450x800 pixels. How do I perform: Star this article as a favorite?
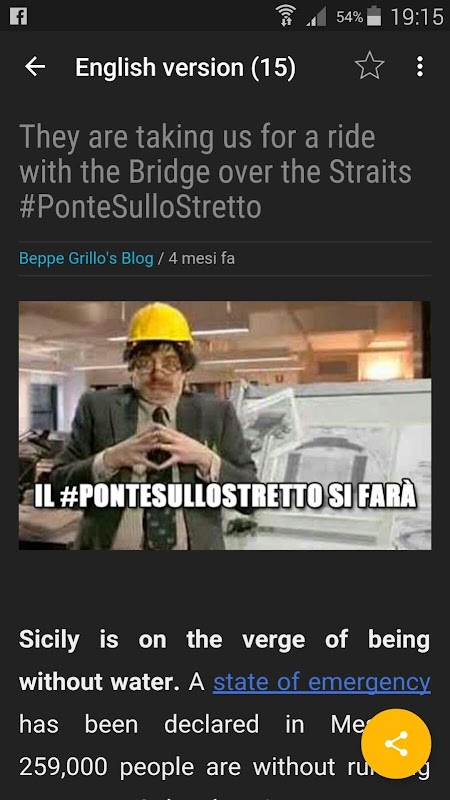coord(369,66)
